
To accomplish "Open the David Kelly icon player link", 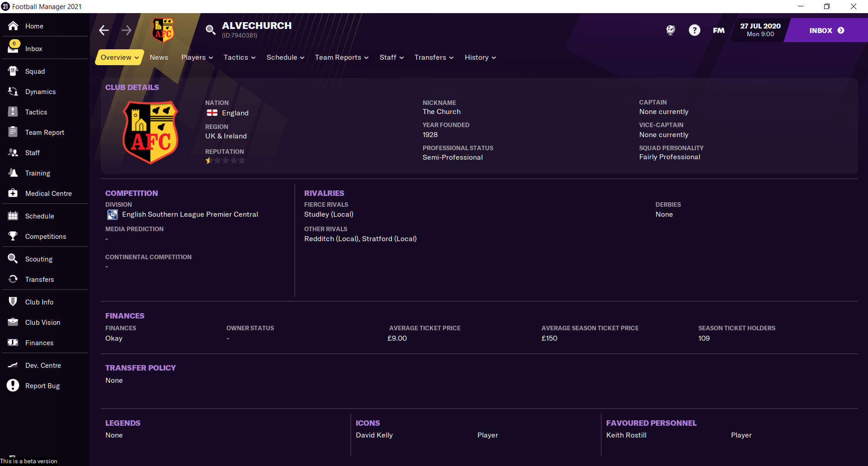I will pos(374,435).
